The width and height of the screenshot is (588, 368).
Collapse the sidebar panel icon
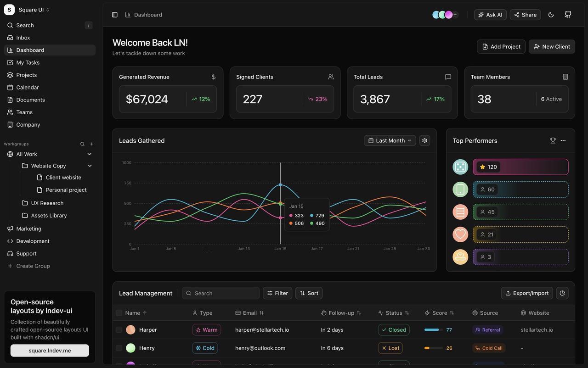pyautogui.click(x=115, y=15)
